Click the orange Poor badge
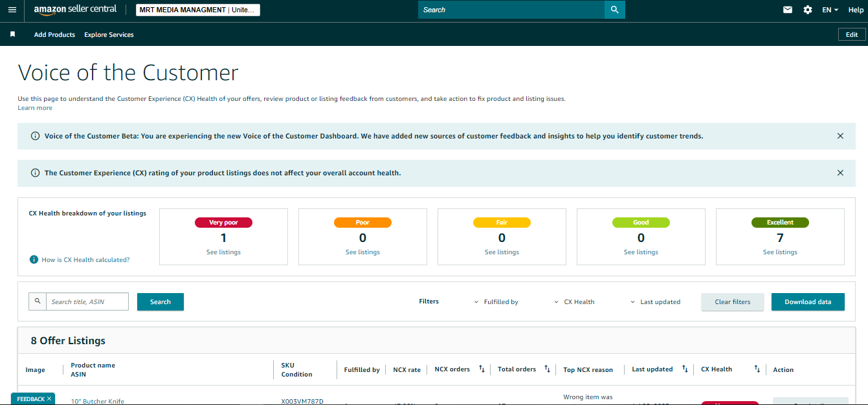 362,223
